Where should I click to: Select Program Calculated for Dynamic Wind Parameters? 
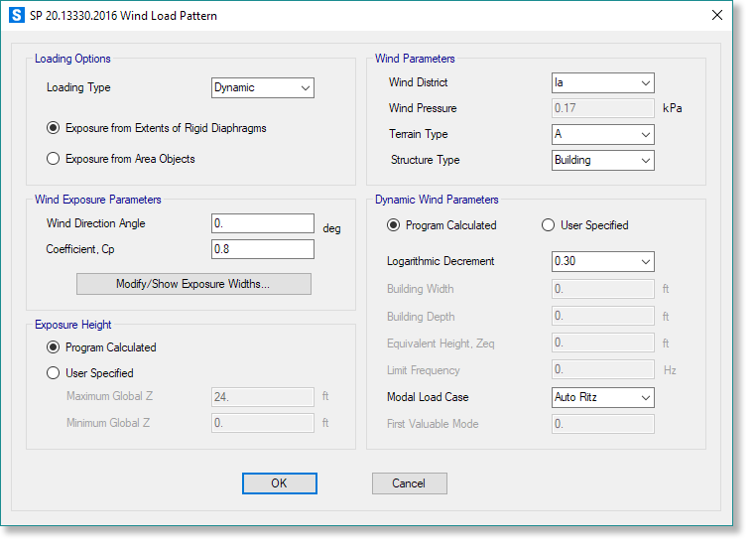pos(394,225)
